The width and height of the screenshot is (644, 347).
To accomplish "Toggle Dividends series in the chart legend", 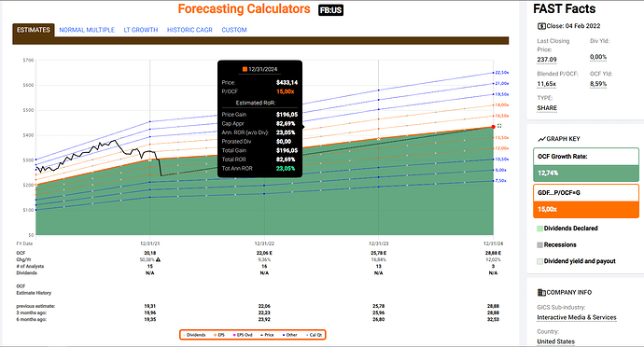I will click(x=194, y=335).
